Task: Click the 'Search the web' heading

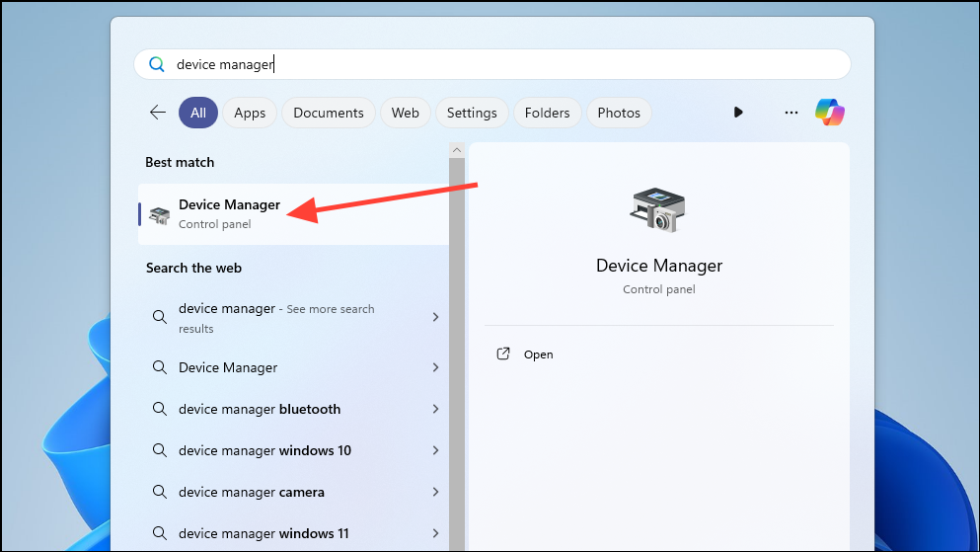Action: (x=193, y=268)
